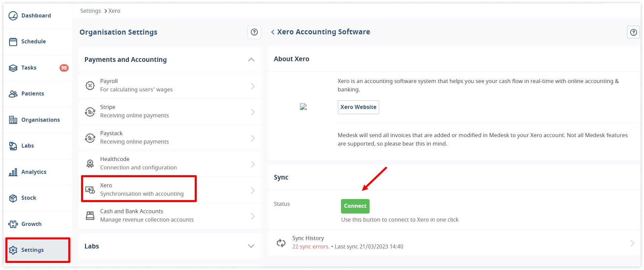This screenshot has width=644, height=270.
Task: Click the Stock box icon
Action: coord(13,198)
